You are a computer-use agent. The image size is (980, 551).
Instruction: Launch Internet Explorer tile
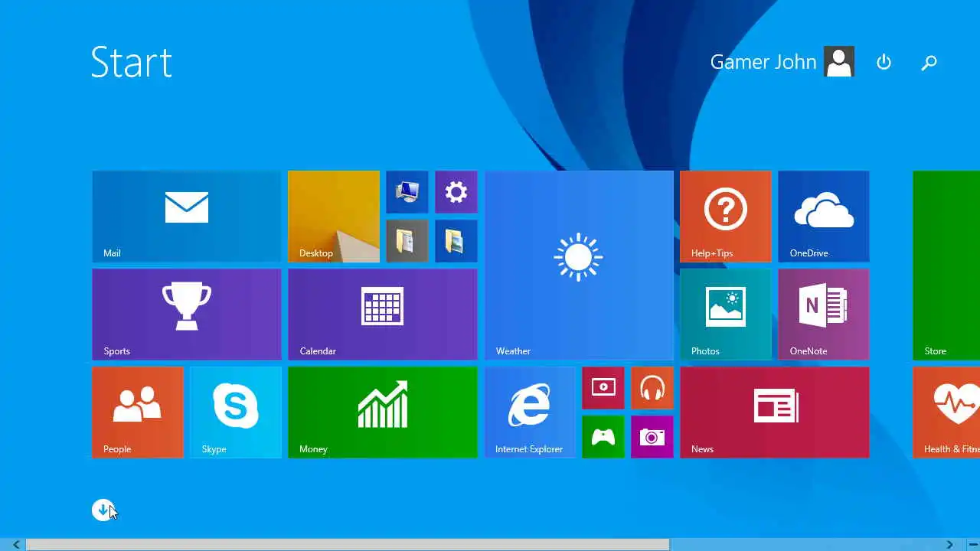pos(530,412)
